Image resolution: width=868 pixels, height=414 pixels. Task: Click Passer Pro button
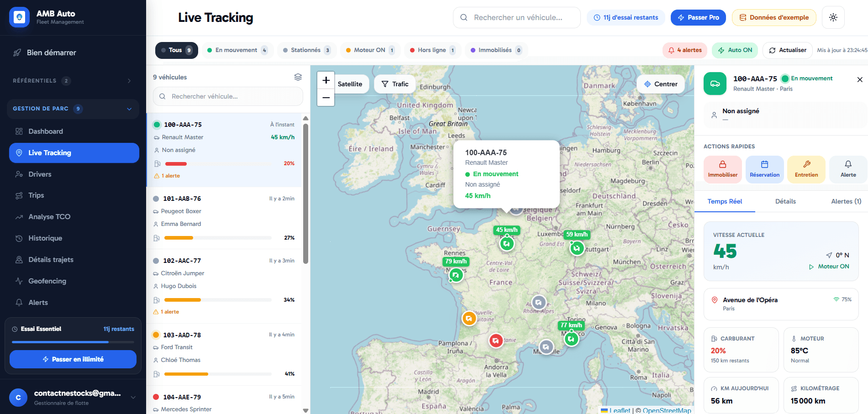pos(698,17)
